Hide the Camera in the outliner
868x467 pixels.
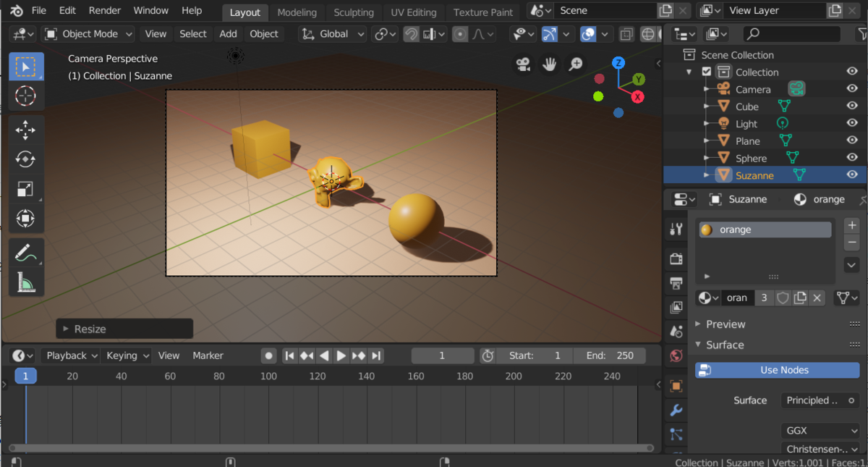(852, 89)
